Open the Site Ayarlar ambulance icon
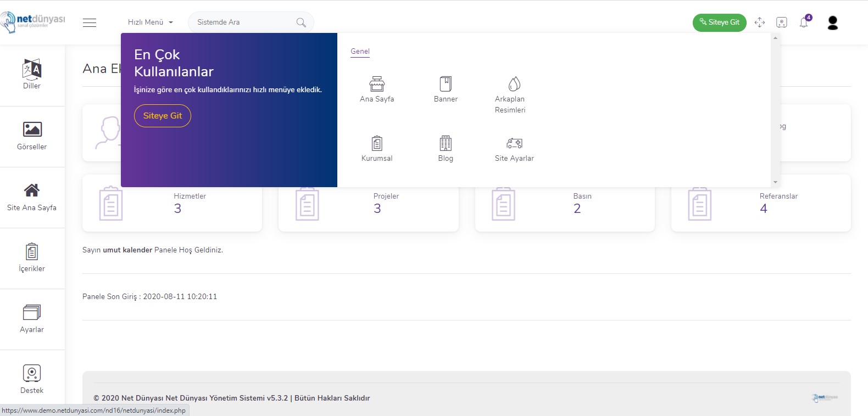The width and height of the screenshot is (868, 416). pos(514,143)
